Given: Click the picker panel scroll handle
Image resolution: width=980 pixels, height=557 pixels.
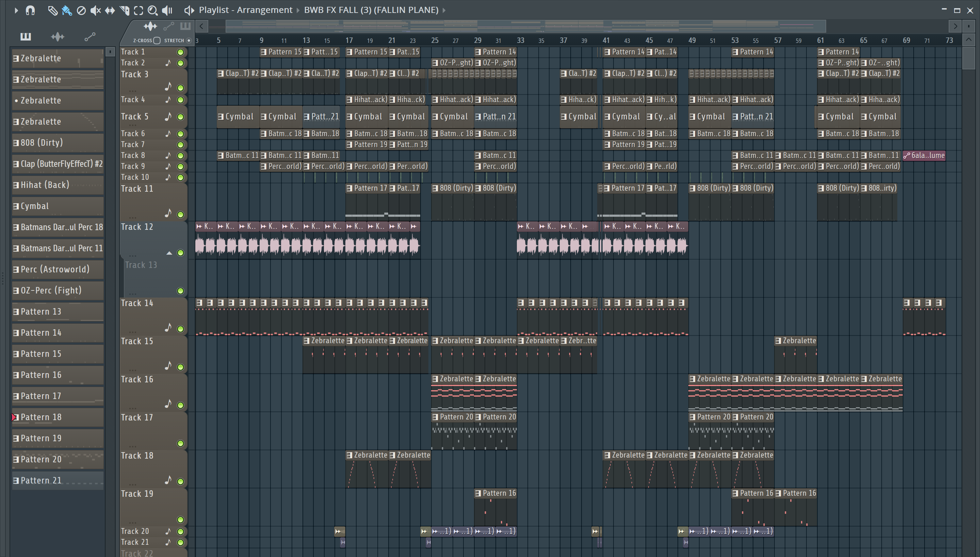Looking at the screenshot, I should click(x=110, y=52).
